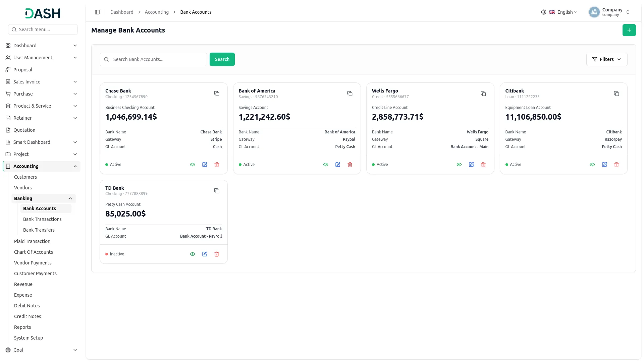Open the Company account switcher chevron

(x=628, y=12)
